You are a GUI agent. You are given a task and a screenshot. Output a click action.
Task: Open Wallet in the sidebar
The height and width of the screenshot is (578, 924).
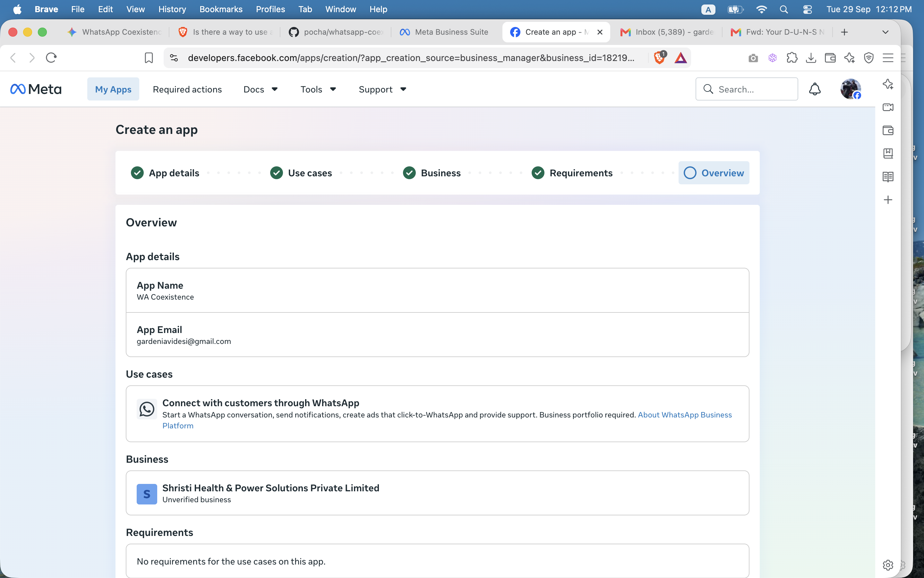tap(888, 130)
